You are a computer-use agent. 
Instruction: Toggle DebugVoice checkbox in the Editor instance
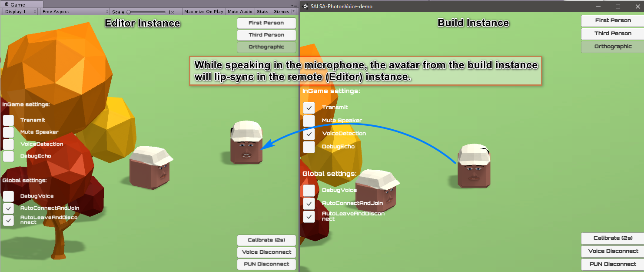pyautogui.click(x=9, y=197)
